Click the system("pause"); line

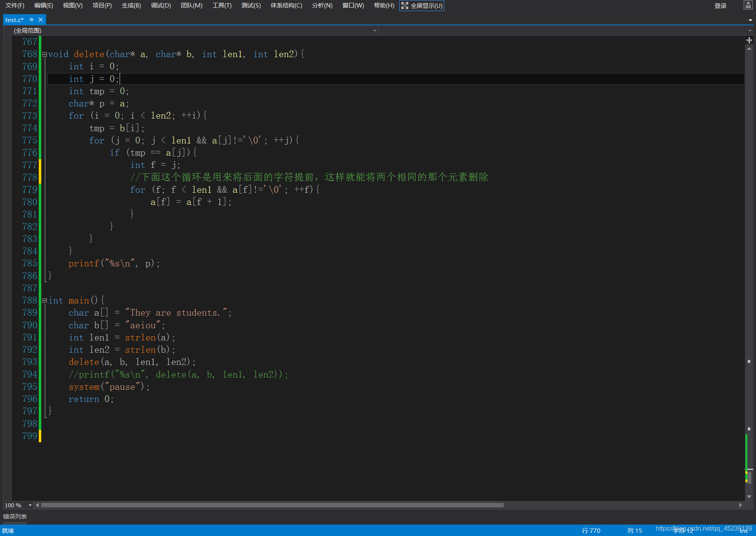[109, 387]
